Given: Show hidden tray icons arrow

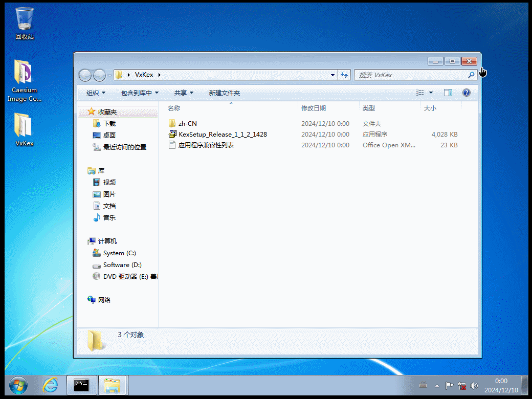Looking at the screenshot, I should [437, 386].
